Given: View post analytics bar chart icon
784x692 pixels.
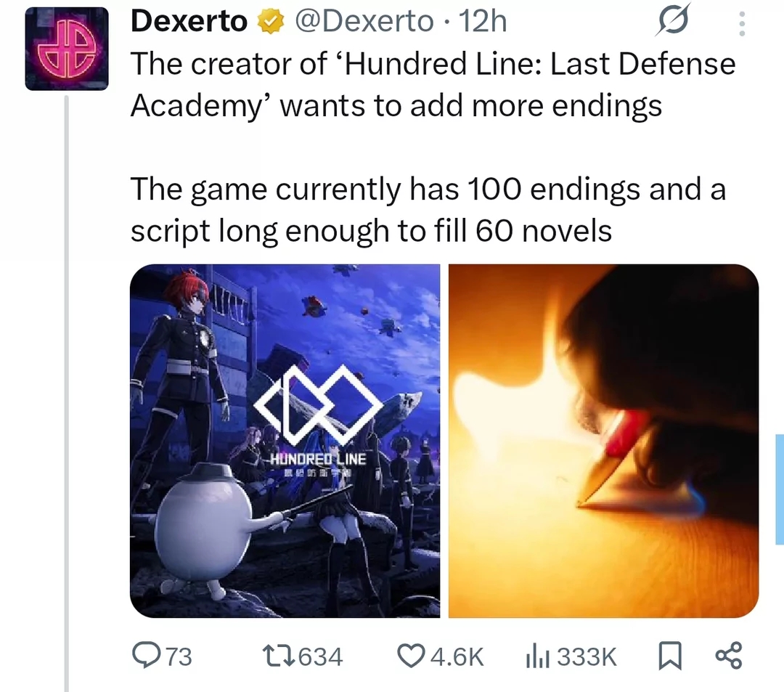Looking at the screenshot, I should pyautogui.click(x=537, y=656).
